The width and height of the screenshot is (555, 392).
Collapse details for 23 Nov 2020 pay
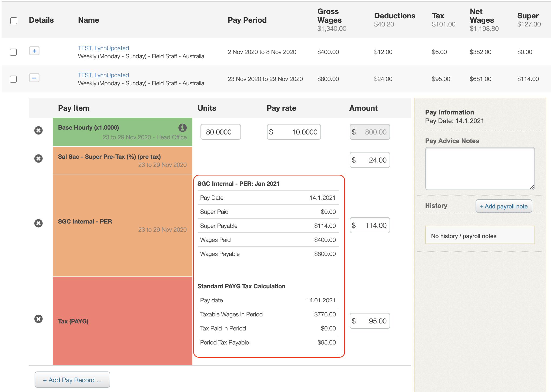tap(34, 78)
